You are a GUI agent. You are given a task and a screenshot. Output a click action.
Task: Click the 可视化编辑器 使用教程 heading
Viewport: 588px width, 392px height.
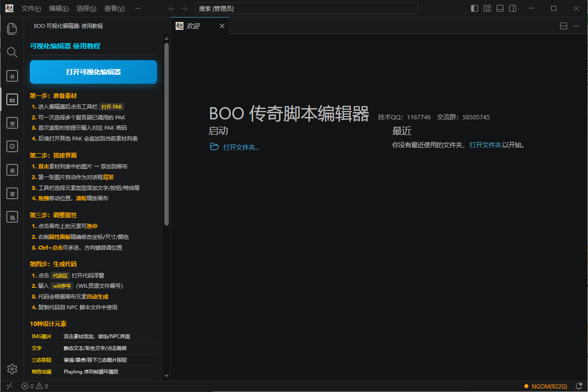[65, 46]
